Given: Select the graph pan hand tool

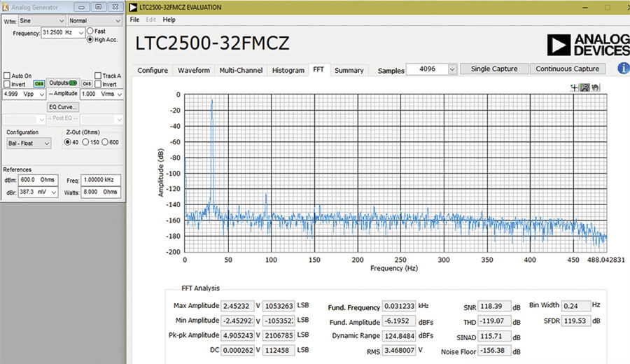Looking at the screenshot, I should pos(596,87).
